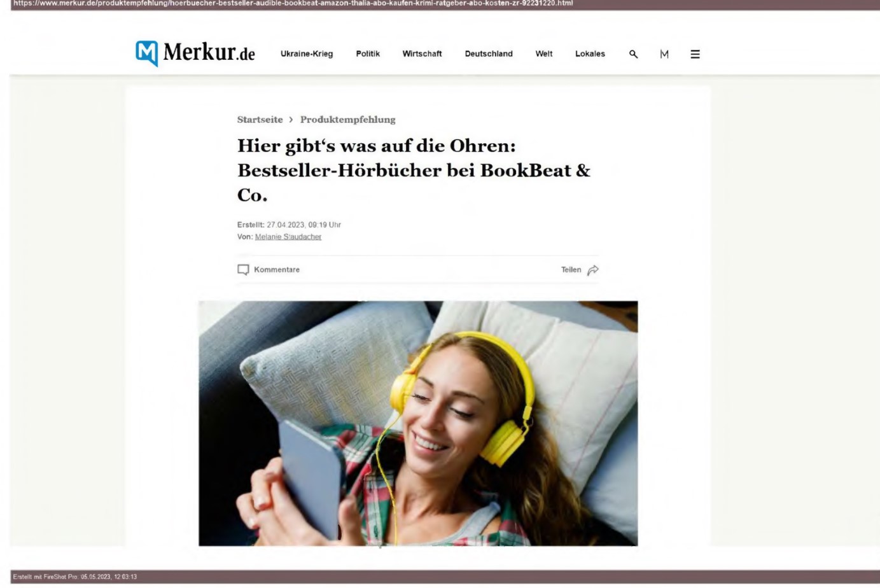Click the Merkur.de wordmark text
Viewport: 880px width, 588px height.
tap(209, 52)
